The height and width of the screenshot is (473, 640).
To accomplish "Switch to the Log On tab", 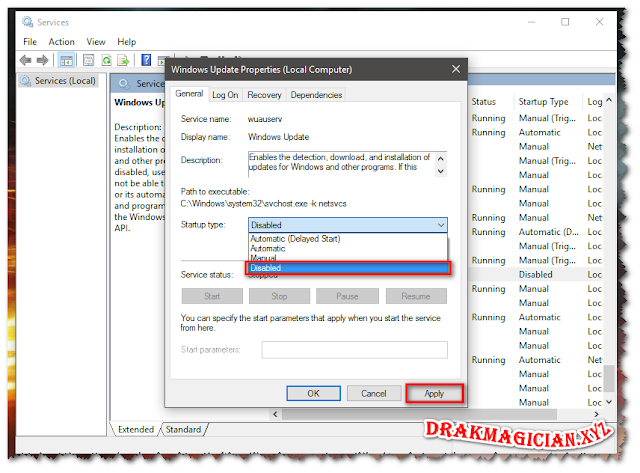I will [x=225, y=95].
